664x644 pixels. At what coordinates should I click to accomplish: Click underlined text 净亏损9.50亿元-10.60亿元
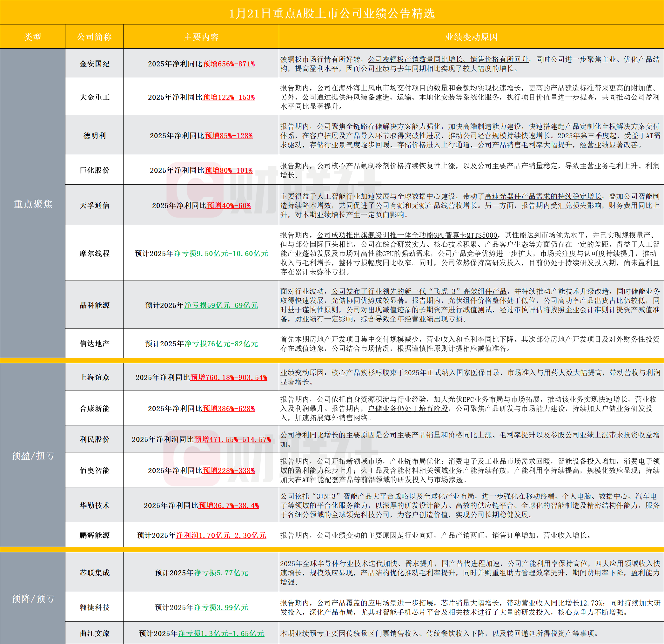(x=221, y=253)
